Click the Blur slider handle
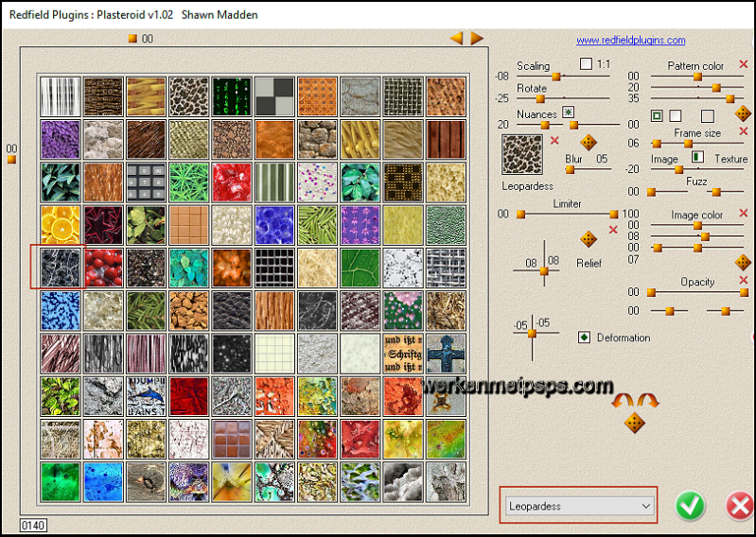The height and width of the screenshot is (537, 756). click(570, 170)
